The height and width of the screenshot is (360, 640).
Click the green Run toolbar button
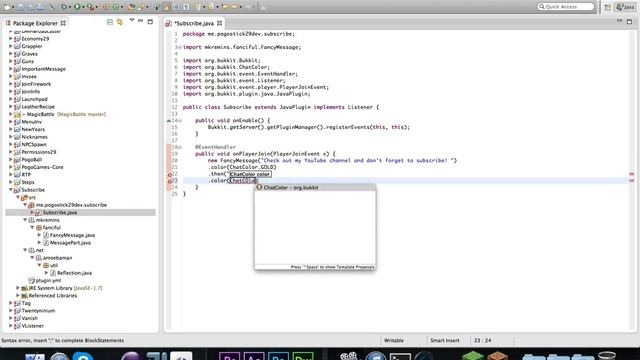tap(77, 7)
